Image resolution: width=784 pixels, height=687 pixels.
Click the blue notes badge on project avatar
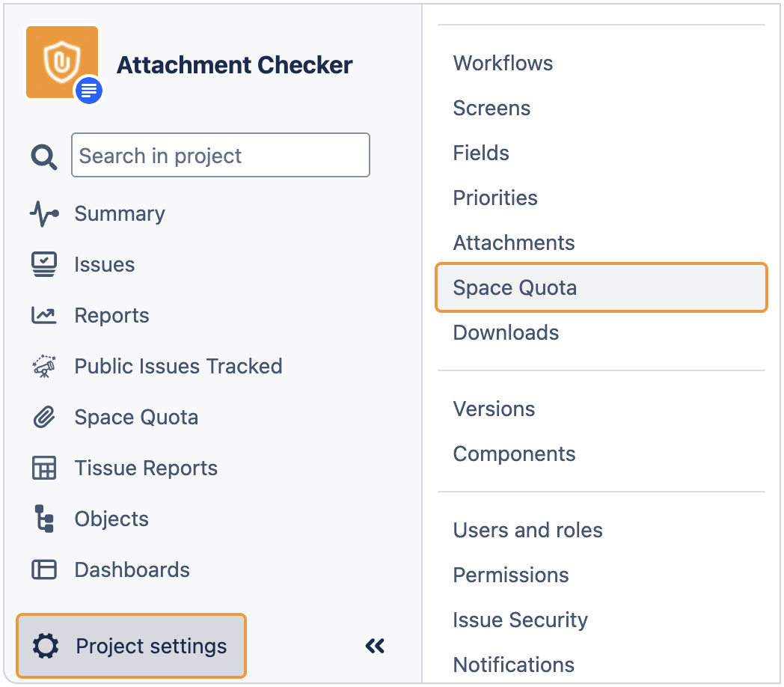pyautogui.click(x=88, y=91)
